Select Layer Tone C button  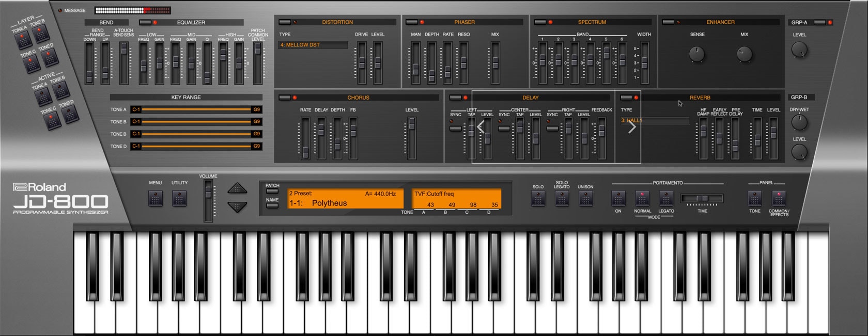31,63
